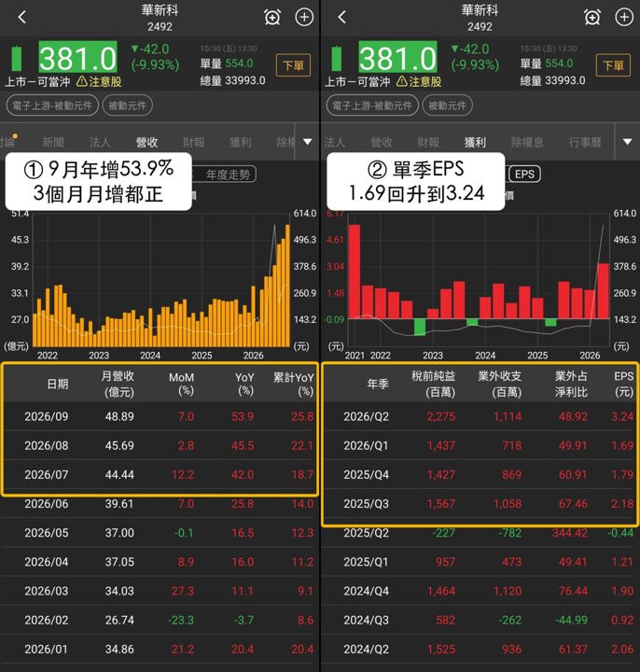This screenshot has width=640, height=672.
Task: Tap the quarterly EPS bar chart
Action: [479, 280]
